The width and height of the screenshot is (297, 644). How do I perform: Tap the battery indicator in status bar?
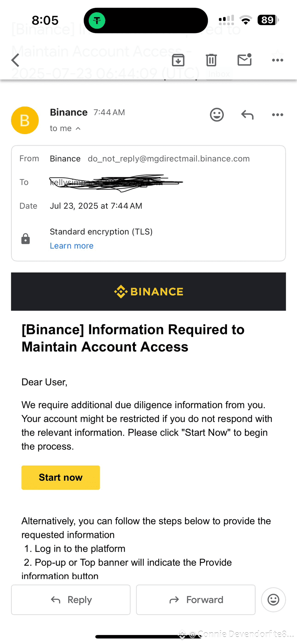(268, 20)
